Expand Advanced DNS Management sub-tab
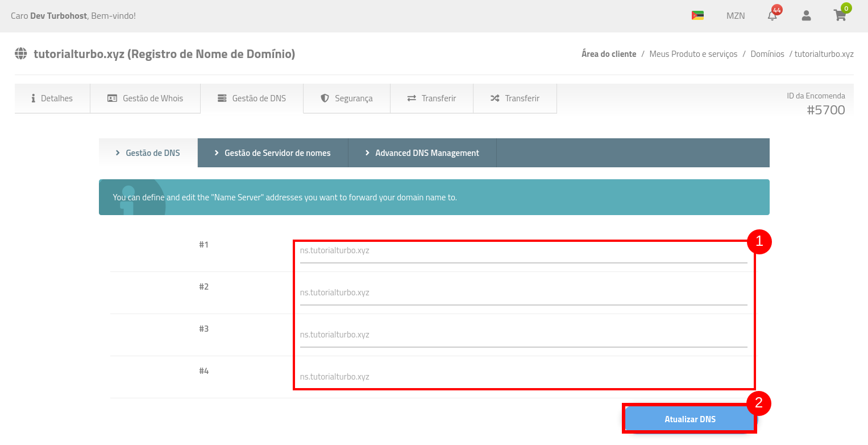This screenshot has height=445, width=868. (x=422, y=153)
